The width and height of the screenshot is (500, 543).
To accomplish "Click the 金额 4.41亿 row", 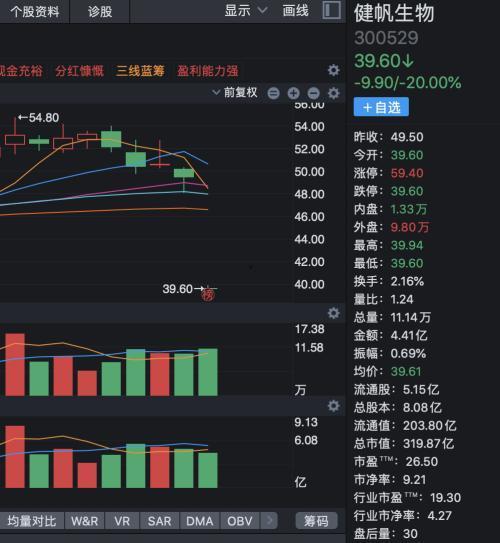I will pyautogui.click(x=391, y=335).
